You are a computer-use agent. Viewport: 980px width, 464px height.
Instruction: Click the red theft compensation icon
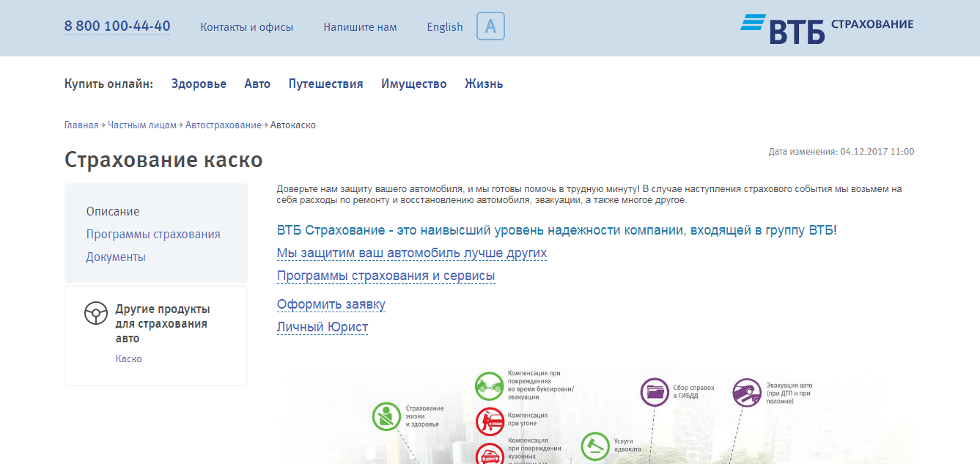click(x=488, y=421)
